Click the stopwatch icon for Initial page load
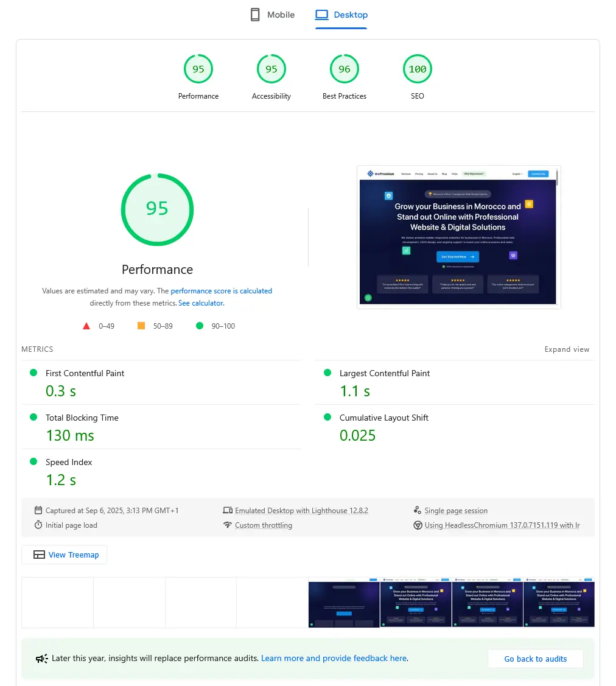The image size is (616, 686). pyautogui.click(x=38, y=525)
